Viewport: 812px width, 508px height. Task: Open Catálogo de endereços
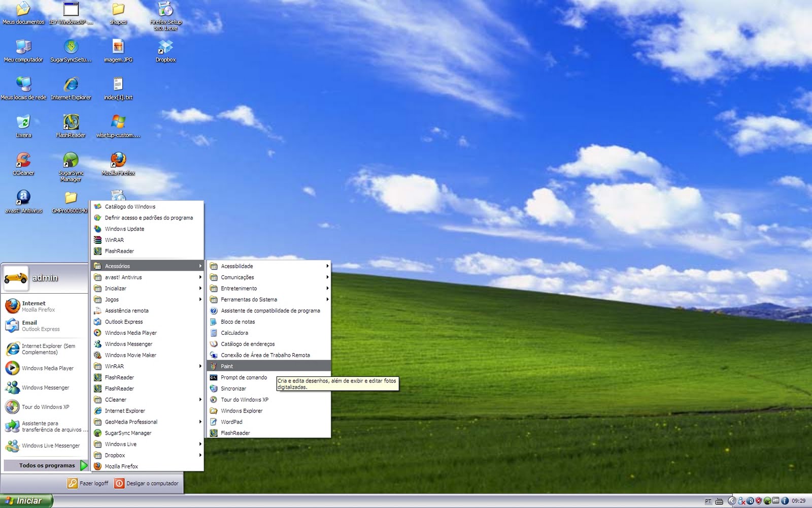[269, 344]
